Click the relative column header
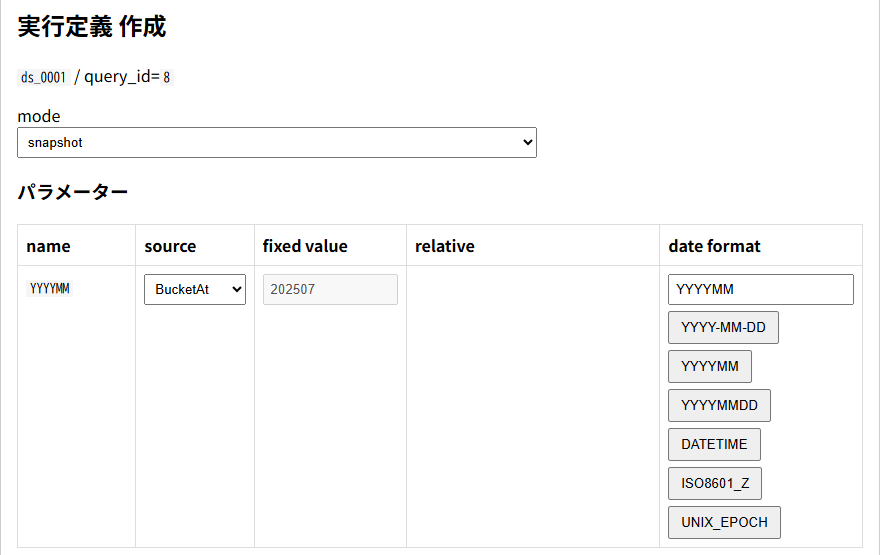 tap(444, 246)
